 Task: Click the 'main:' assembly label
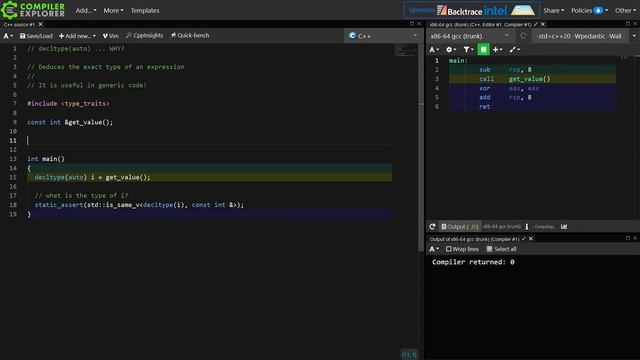tap(458, 60)
